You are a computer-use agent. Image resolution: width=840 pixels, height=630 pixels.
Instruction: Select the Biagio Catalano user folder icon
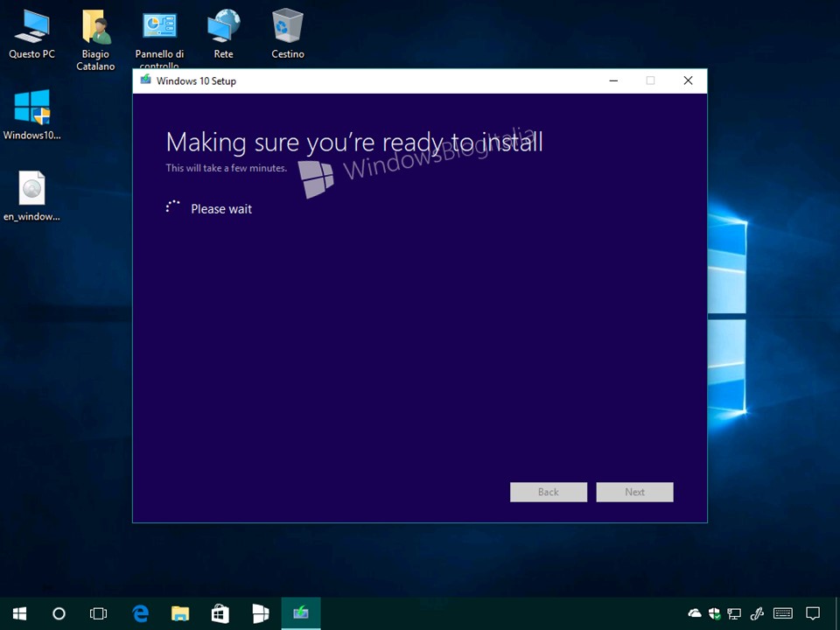[95, 39]
